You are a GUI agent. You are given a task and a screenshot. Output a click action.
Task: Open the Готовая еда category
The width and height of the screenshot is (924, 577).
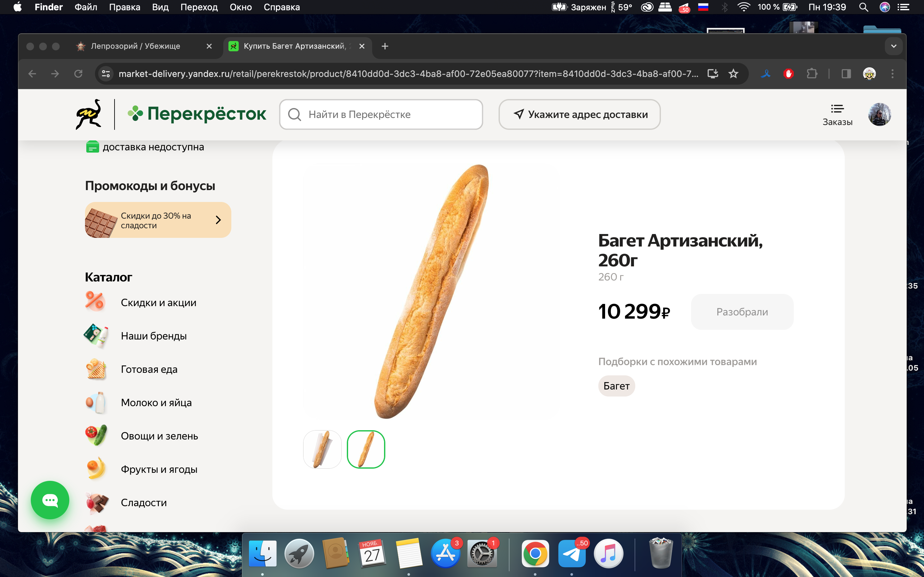click(x=149, y=369)
